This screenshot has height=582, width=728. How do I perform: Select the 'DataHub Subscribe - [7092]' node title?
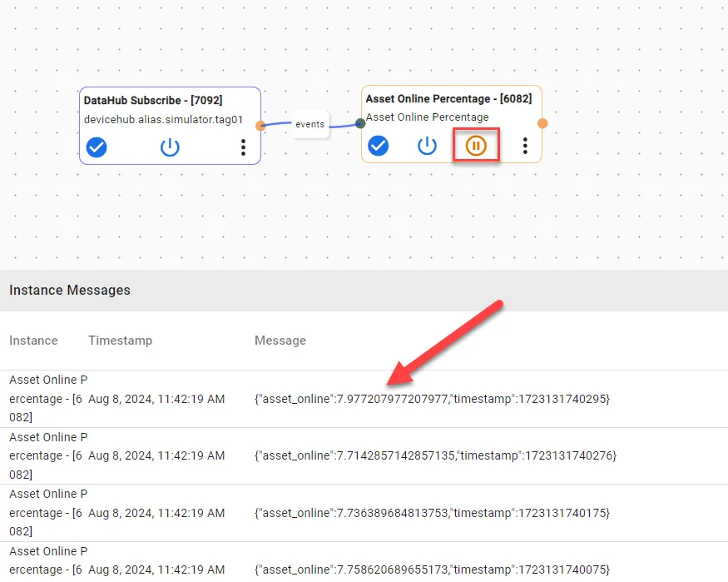[153, 100]
